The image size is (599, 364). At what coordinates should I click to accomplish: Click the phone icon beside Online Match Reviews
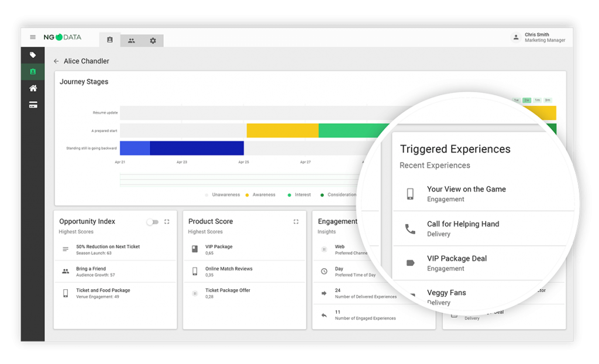click(195, 271)
